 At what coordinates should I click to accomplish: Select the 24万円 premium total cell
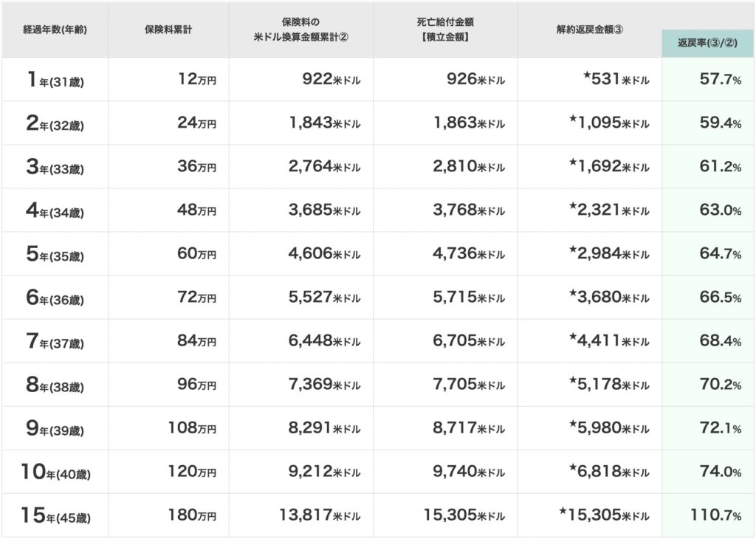[x=196, y=123]
